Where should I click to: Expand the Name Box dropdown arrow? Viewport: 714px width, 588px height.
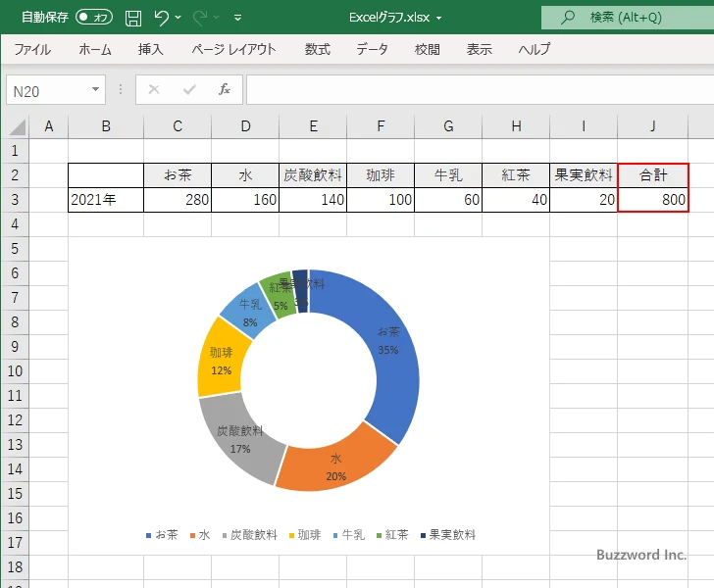point(96,89)
